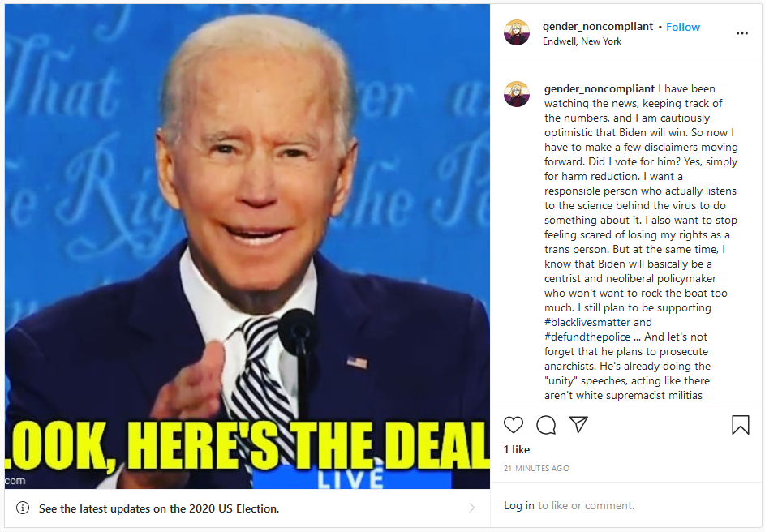Viewport: 765px width, 532px height.
Task: Open comments with the speech bubble icon
Action: tap(546, 425)
